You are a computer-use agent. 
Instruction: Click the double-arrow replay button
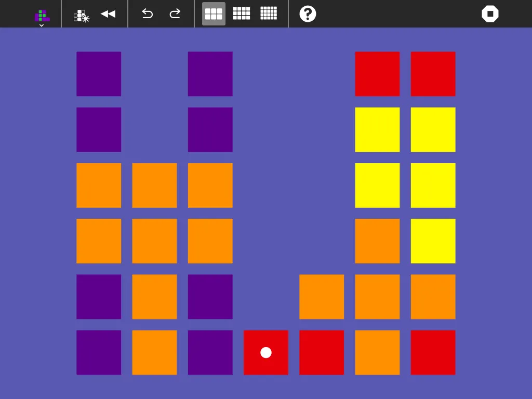[x=108, y=14]
